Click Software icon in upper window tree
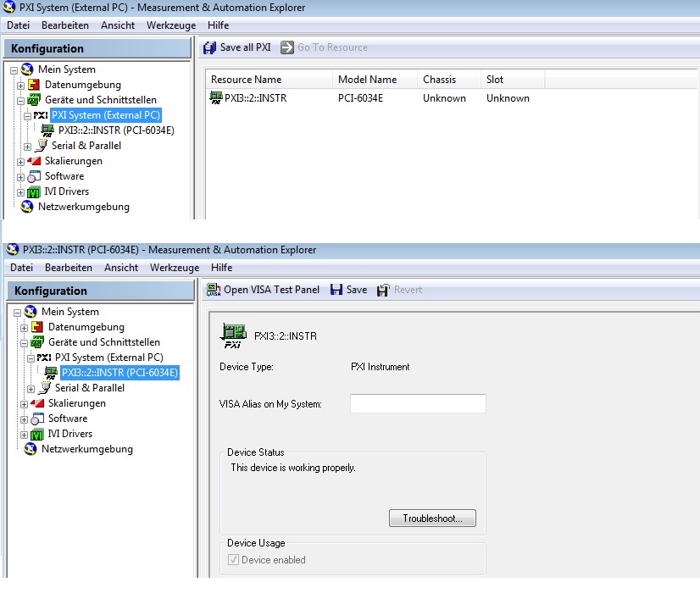700x610 pixels. 34,176
